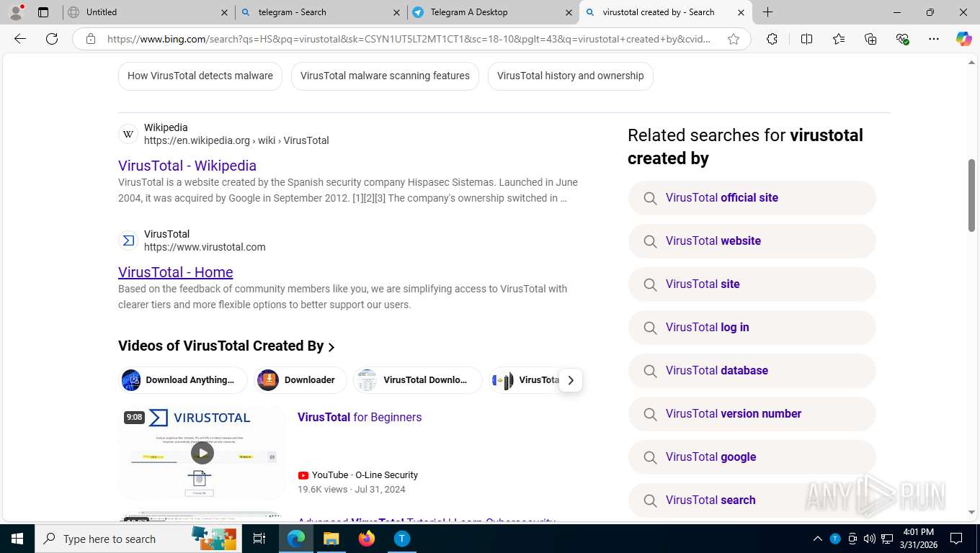The image size is (980, 553).
Task: Go back with the browser back arrow
Action: 20,39
